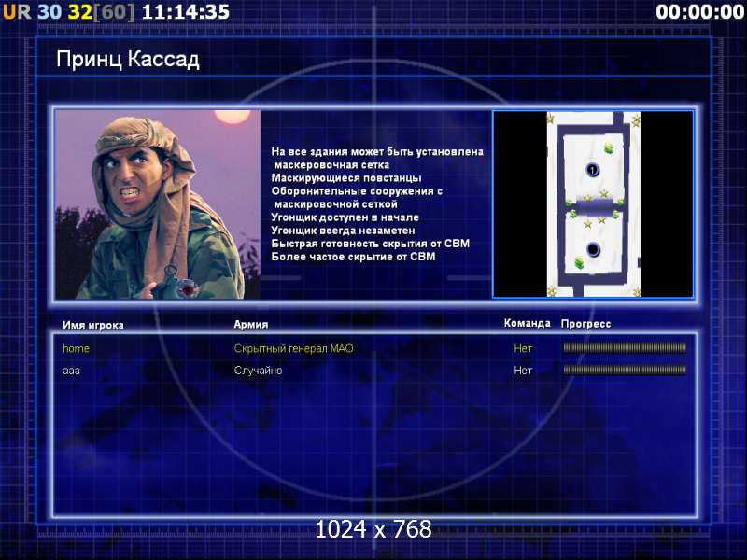Click line "маскеровочная сетка"
This screenshot has width=747, height=560.
331,165
